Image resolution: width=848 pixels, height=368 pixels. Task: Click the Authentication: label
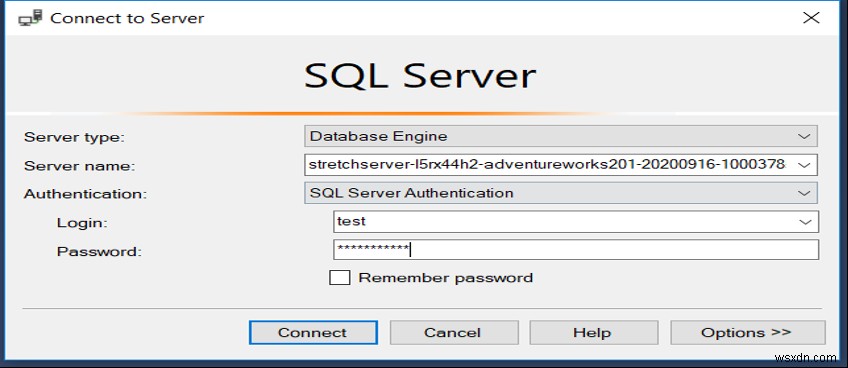(85, 194)
